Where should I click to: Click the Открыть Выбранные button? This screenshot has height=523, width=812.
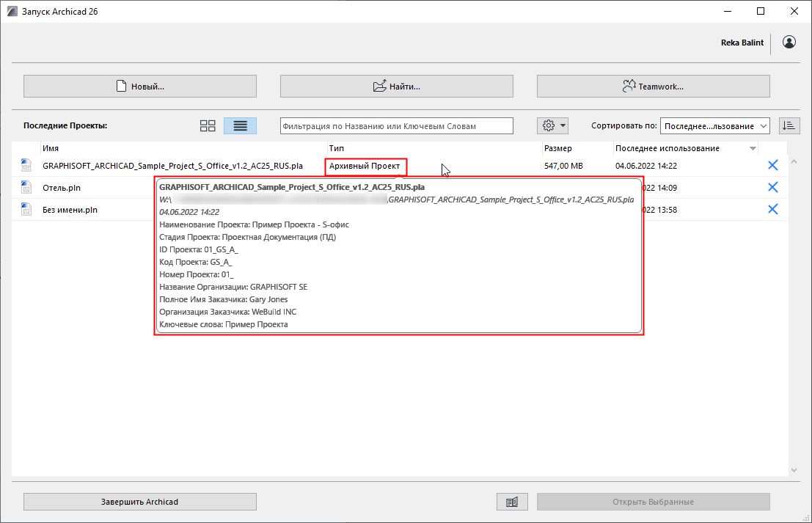pyautogui.click(x=653, y=502)
